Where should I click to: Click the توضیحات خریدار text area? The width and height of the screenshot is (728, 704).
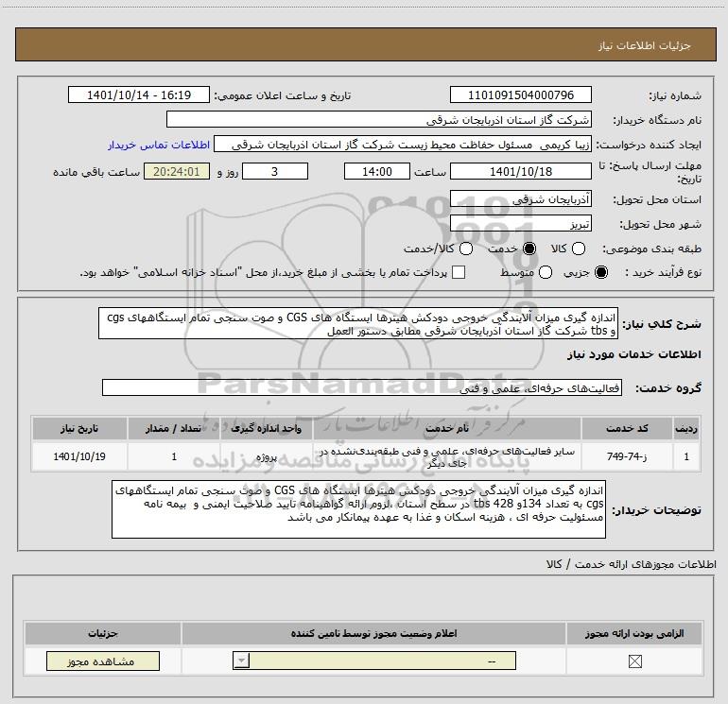click(x=358, y=509)
